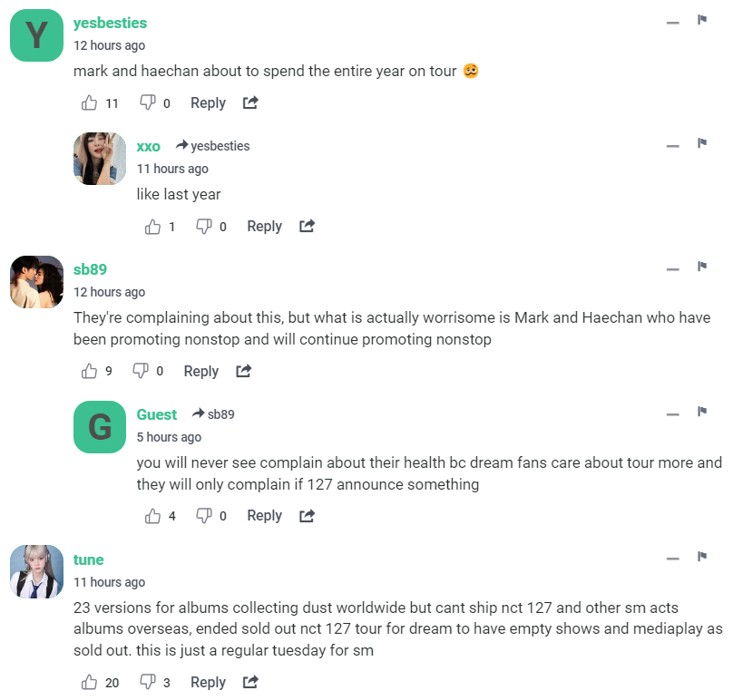This screenshot has width=733, height=700.
Task: Flag xxo's reply as inappropriate
Action: [x=701, y=143]
